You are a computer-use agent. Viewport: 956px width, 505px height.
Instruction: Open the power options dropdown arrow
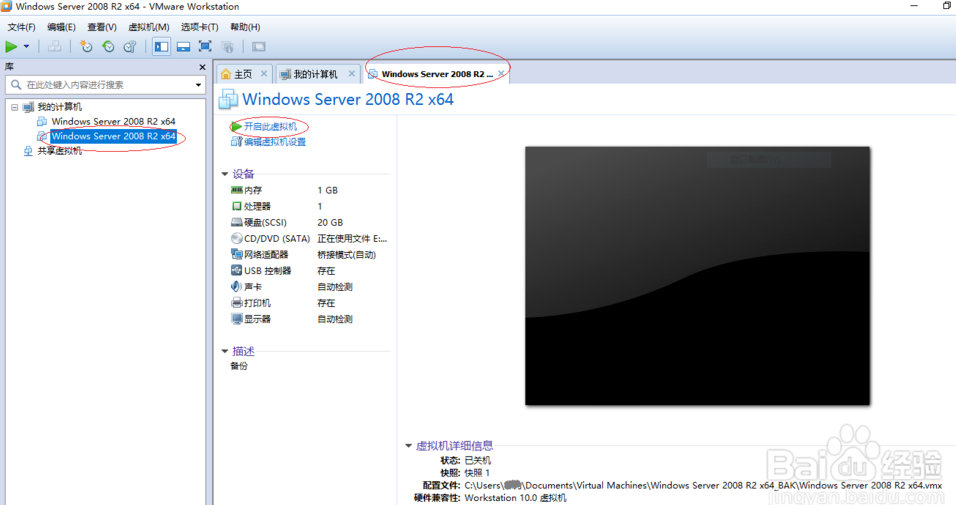coord(26,46)
